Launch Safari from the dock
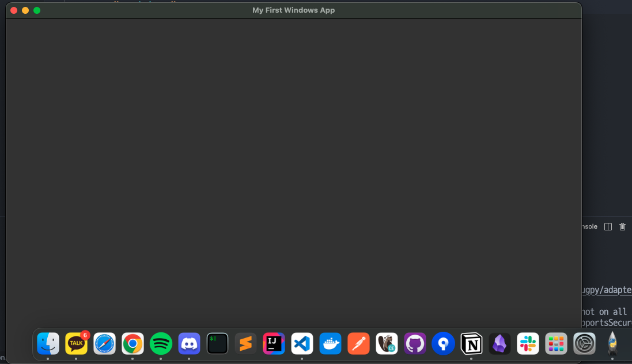Image resolution: width=632 pixels, height=364 pixels. coord(104,343)
